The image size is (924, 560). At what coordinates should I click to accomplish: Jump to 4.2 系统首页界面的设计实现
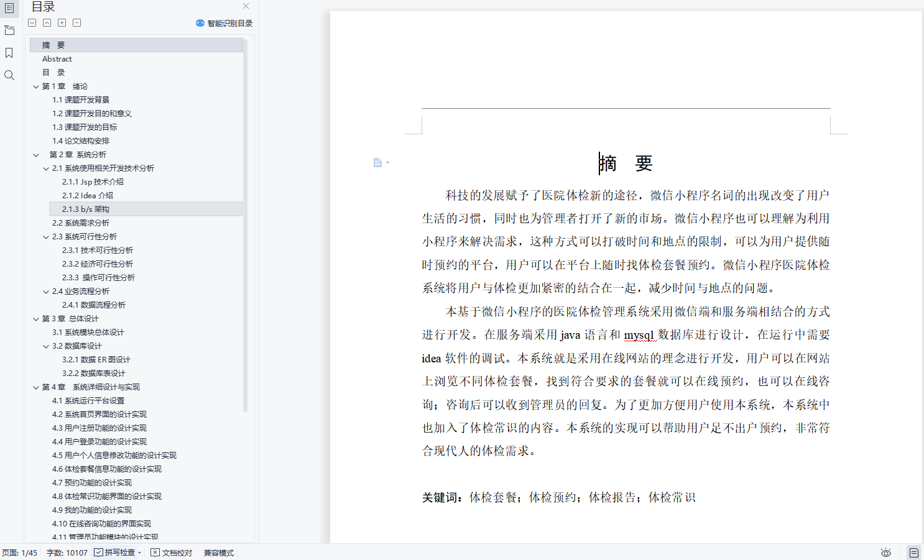pyautogui.click(x=99, y=415)
